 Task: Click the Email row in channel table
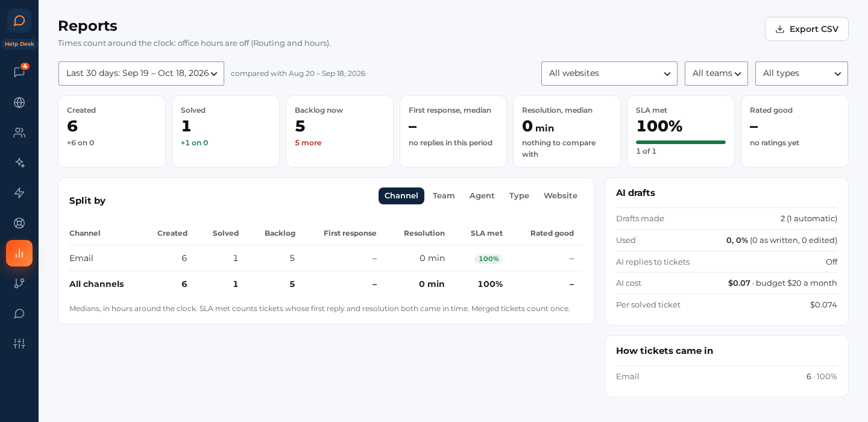[326, 258]
